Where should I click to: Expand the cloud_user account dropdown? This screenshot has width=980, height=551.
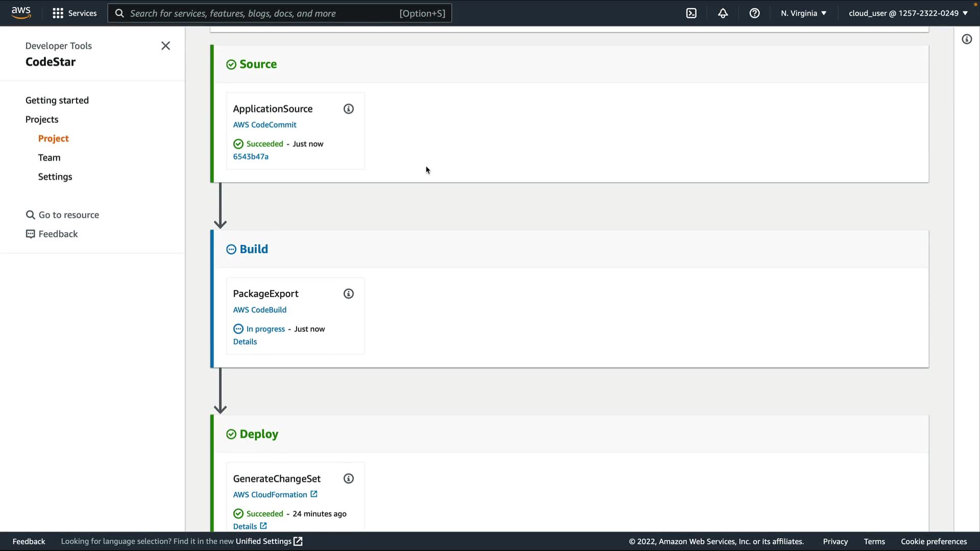(x=908, y=13)
